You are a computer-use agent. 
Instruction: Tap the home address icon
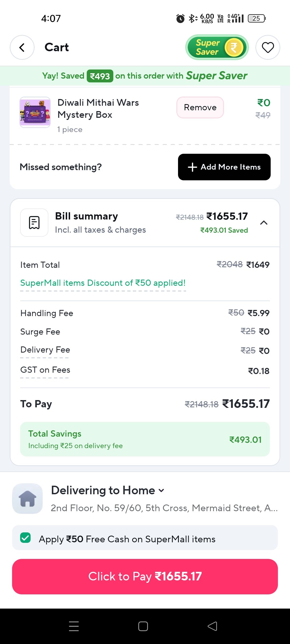pos(27,499)
